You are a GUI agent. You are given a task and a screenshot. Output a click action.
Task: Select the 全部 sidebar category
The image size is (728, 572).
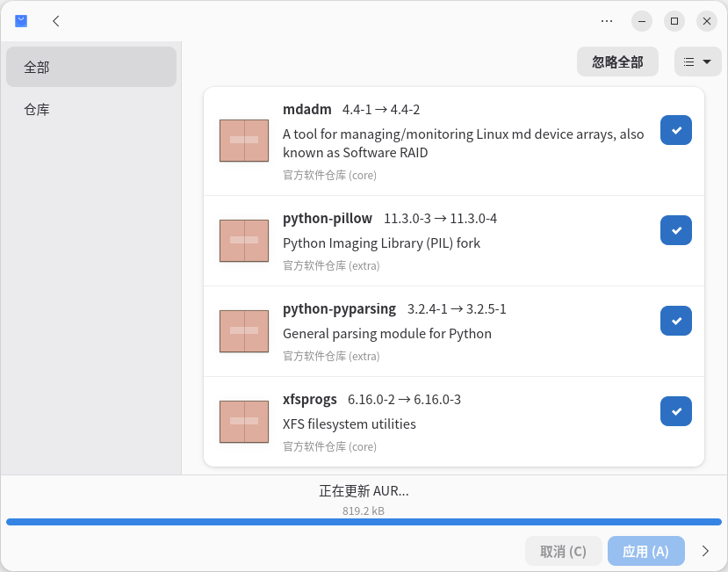coord(91,67)
